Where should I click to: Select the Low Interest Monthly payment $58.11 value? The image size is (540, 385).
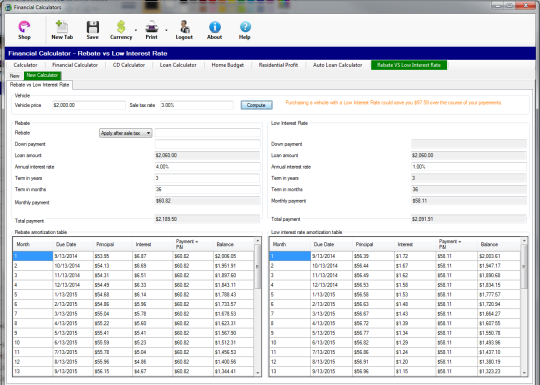[x=469, y=201]
